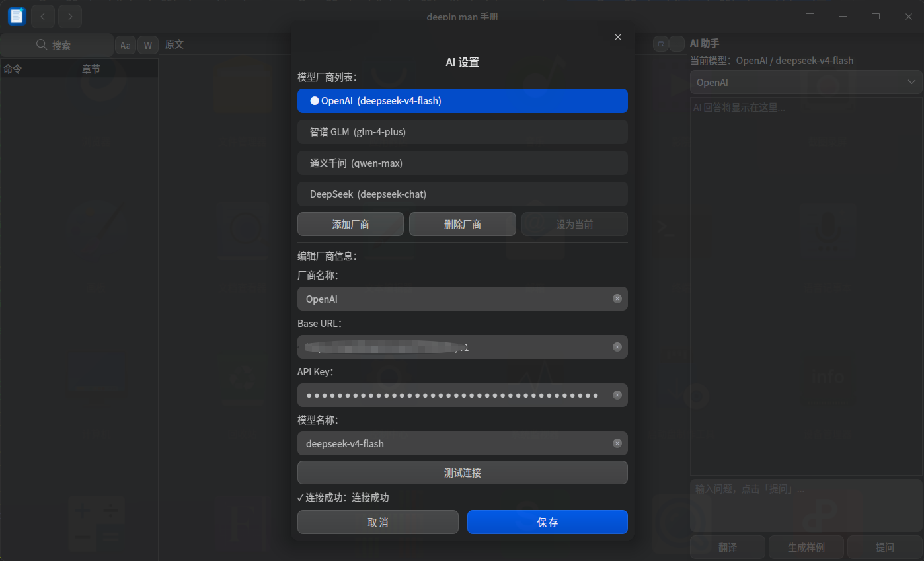Close the AI 设置 dialog
This screenshot has width=924, height=561.
click(618, 37)
